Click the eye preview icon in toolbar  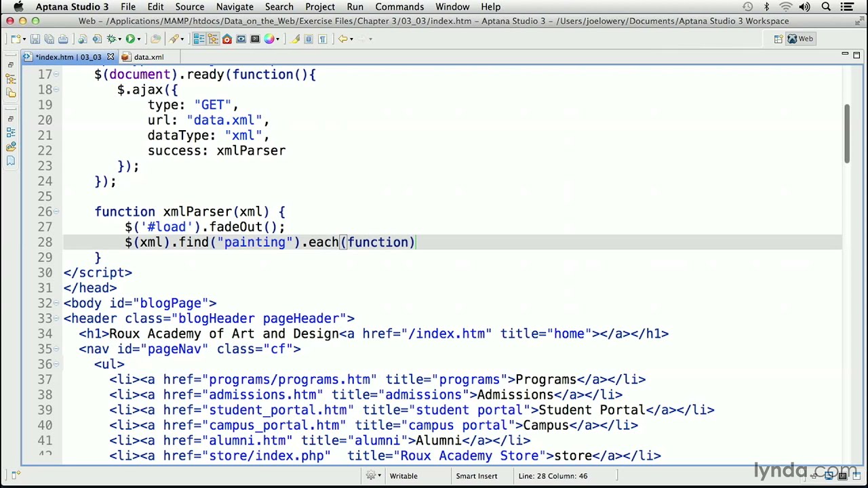coord(241,39)
